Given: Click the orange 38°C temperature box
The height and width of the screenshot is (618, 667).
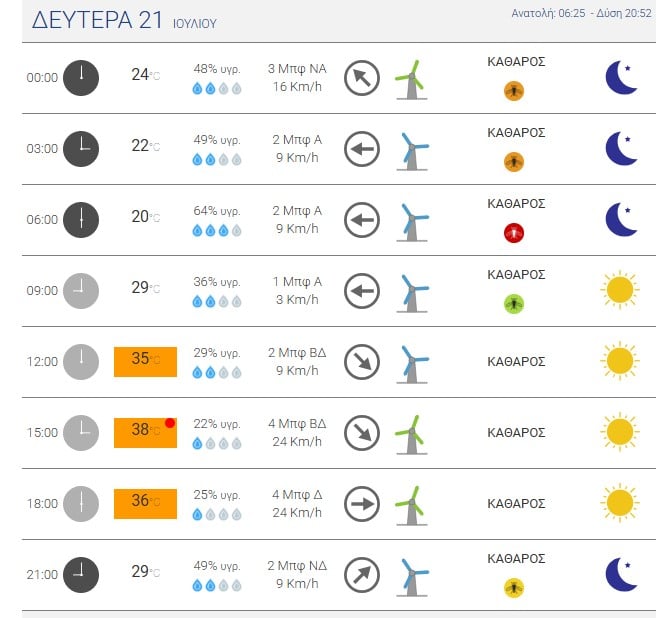Looking at the screenshot, I should coord(145,433).
